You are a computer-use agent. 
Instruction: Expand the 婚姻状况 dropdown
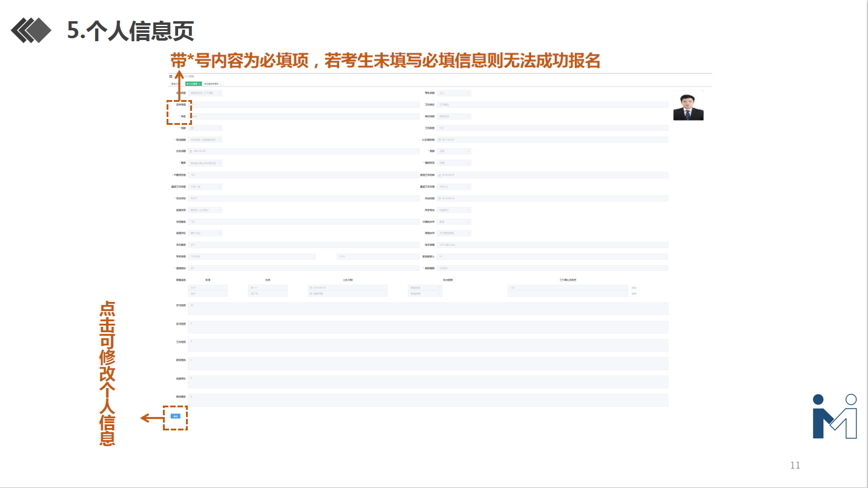454,163
